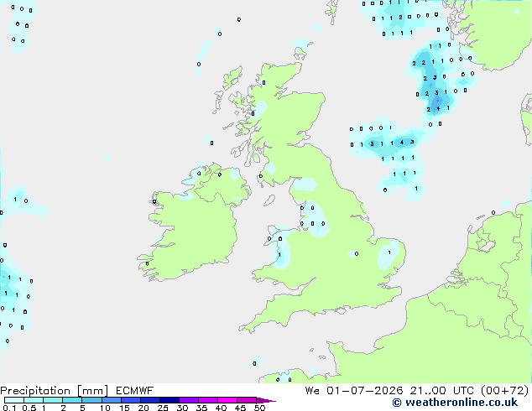Viewport: 532px width, 411px height.
Task: Click the 'We' weekday label
Action: pyautogui.click(x=312, y=391)
